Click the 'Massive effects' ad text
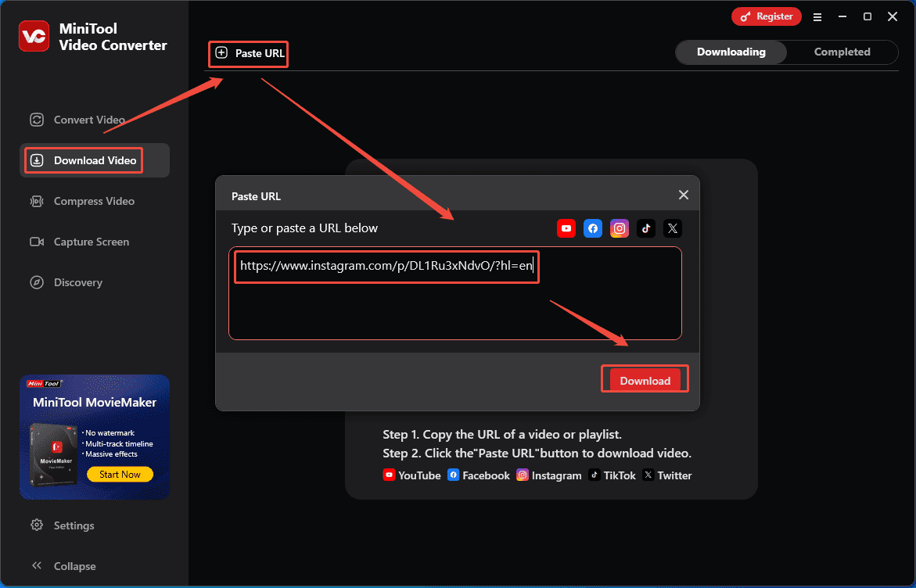 click(x=110, y=454)
